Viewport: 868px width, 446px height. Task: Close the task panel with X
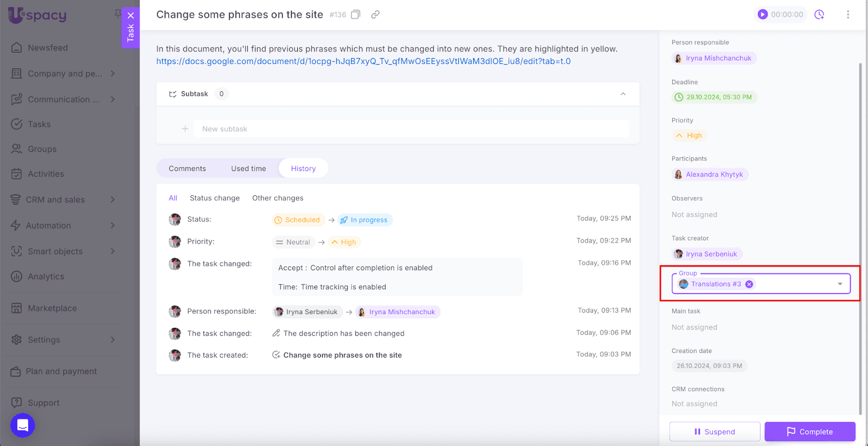click(x=131, y=16)
